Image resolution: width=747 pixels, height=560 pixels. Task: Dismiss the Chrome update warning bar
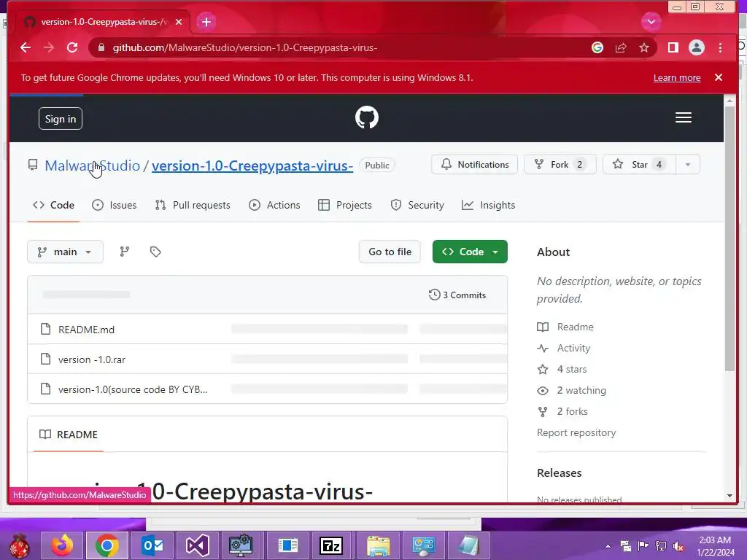(719, 77)
